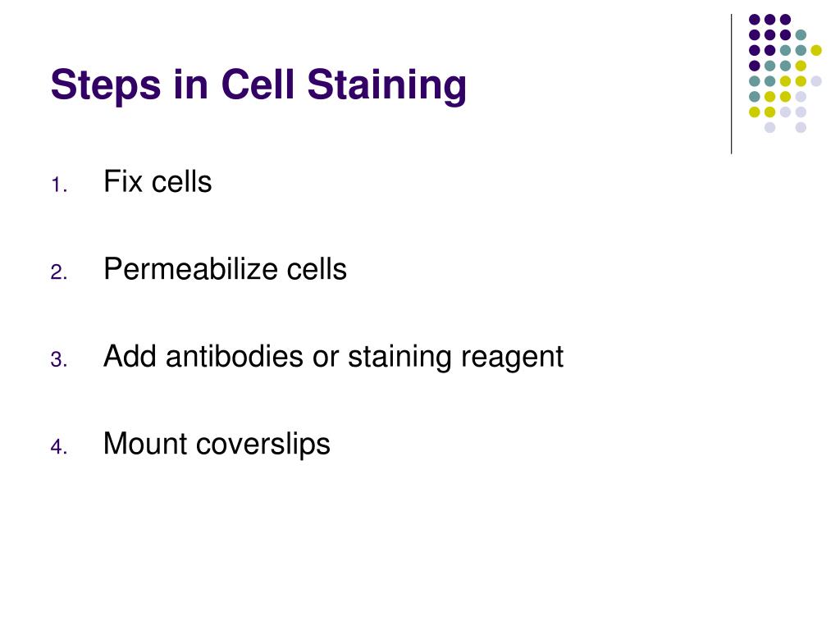Viewport: 840px width, 630px height.
Task: Click the title Steps in Cell Staining
Action: (x=258, y=85)
